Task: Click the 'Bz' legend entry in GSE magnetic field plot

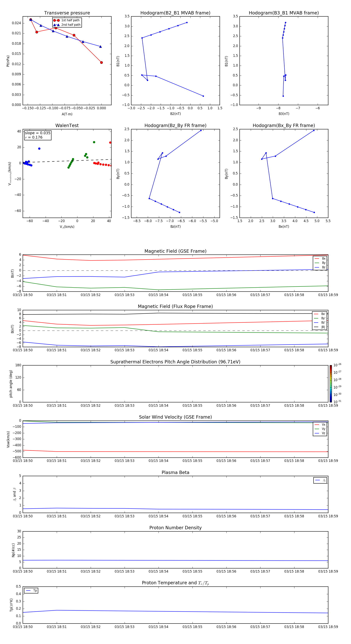Action: tap(320, 267)
